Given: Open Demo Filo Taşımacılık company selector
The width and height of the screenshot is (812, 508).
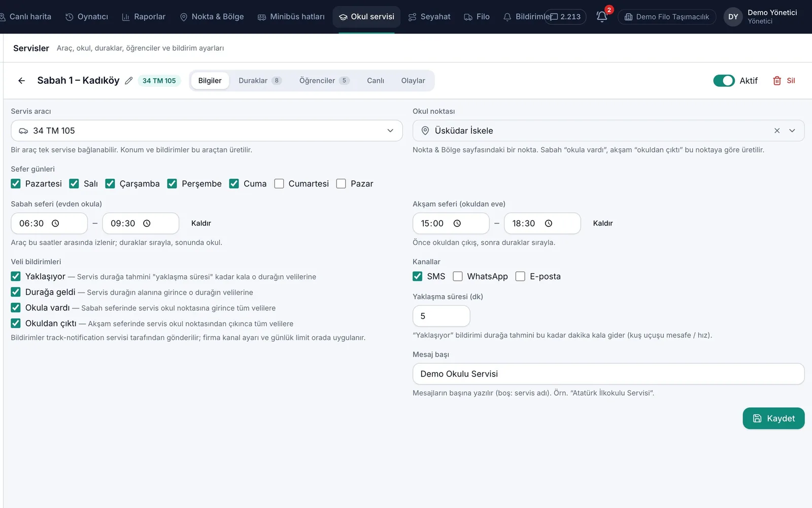Looking at the screenshot, I should (x=667, y=17).
